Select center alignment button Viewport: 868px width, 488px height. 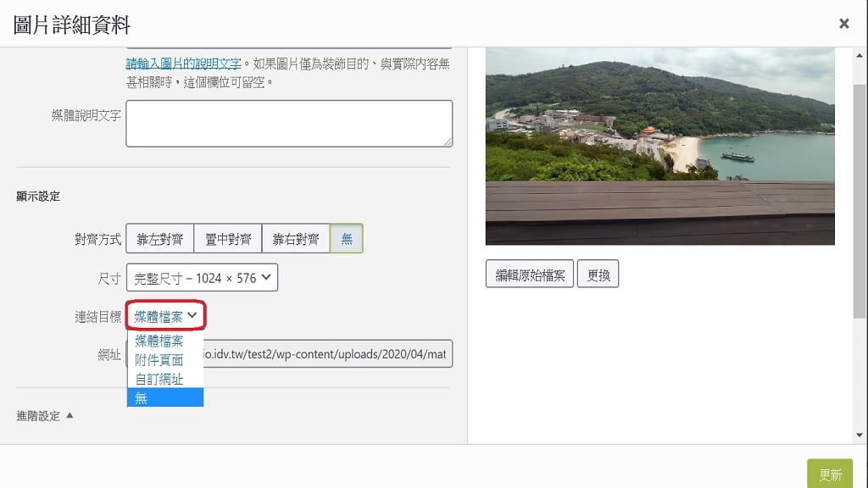pos(227,239)
